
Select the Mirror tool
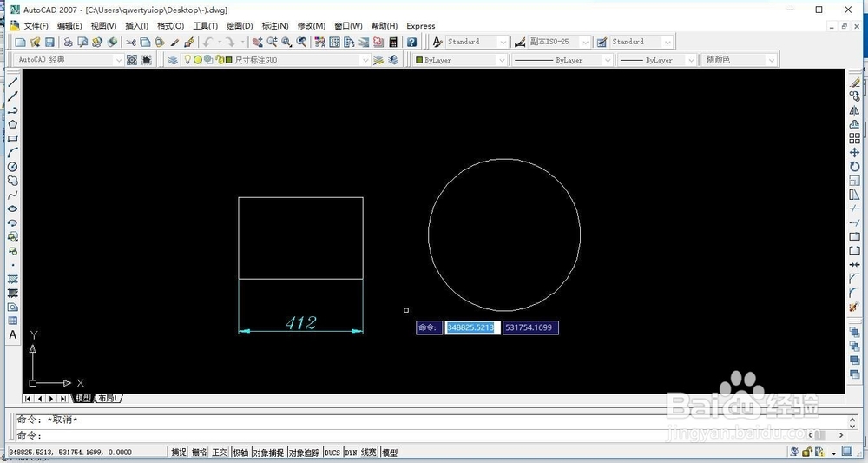[855, 110]
